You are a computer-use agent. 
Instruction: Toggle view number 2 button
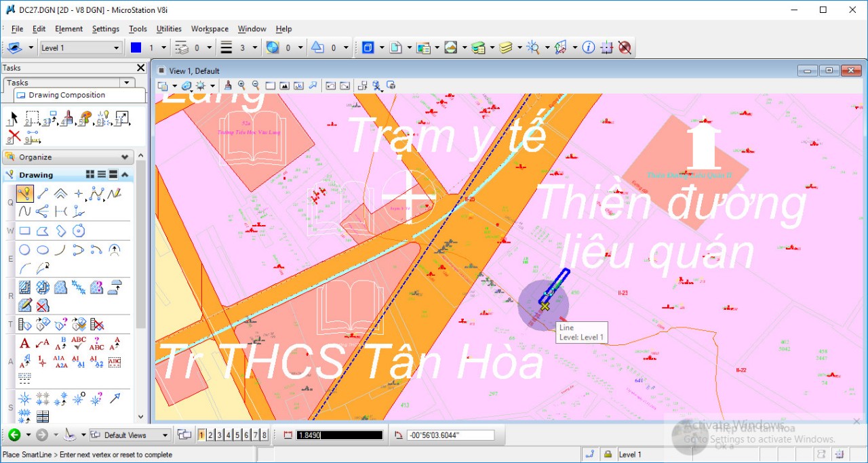coord(210,435)
